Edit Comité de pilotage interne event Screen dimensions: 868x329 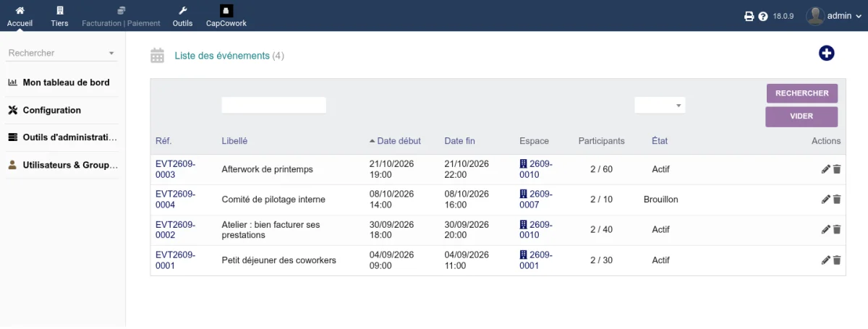(826, 200)
